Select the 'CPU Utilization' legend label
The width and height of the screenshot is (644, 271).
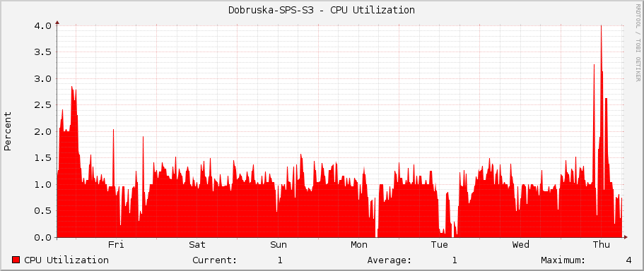tap(66, 260)
